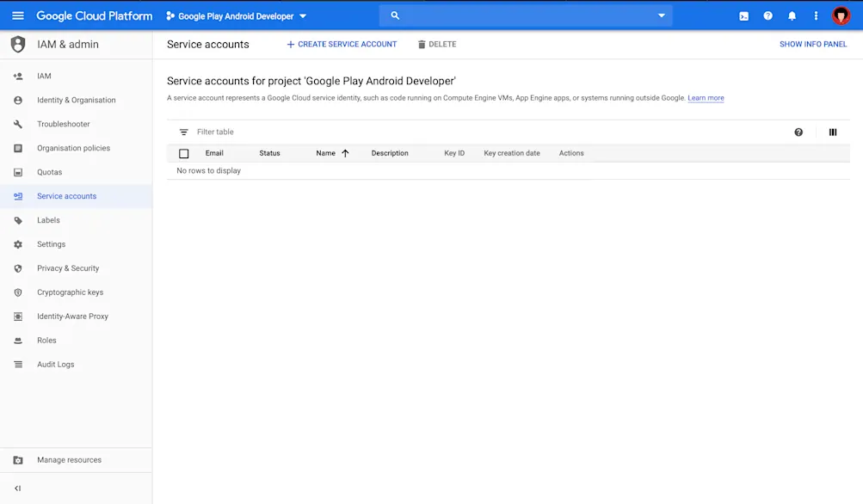Click the Key ID column header
Viewport: 863px width, 504px height.
454,153
